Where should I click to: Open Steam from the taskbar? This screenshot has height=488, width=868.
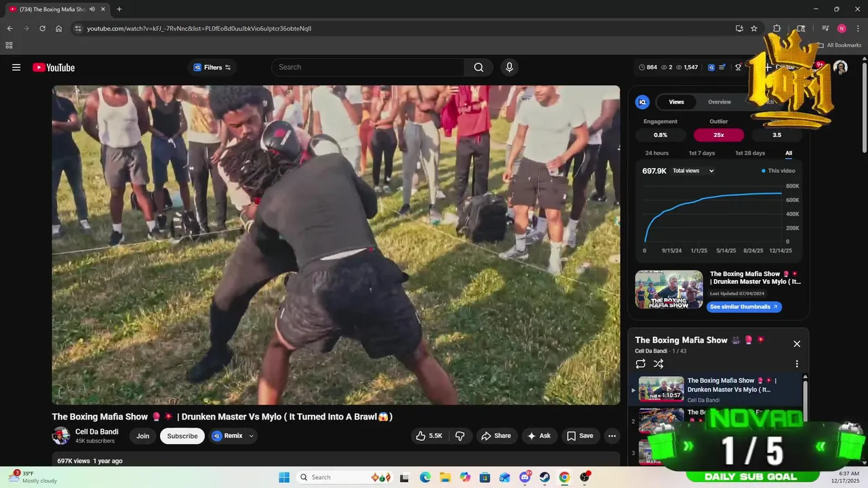(545, 477)
